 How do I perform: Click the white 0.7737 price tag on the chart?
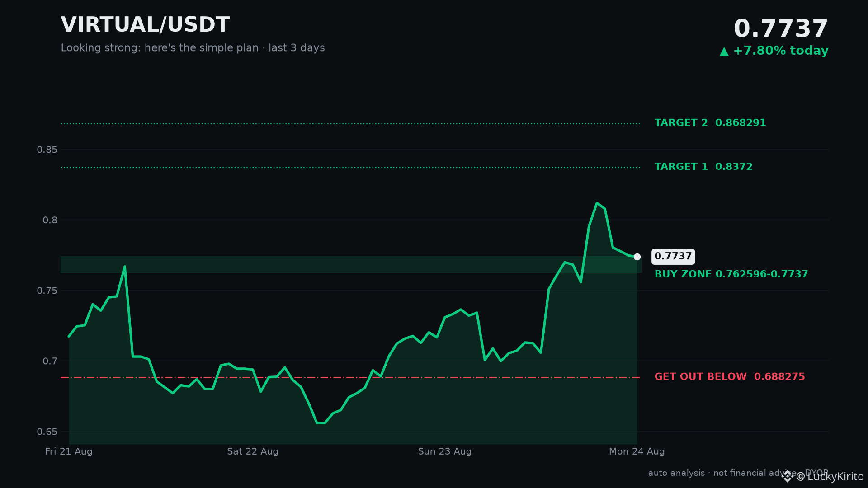(673, 257)
